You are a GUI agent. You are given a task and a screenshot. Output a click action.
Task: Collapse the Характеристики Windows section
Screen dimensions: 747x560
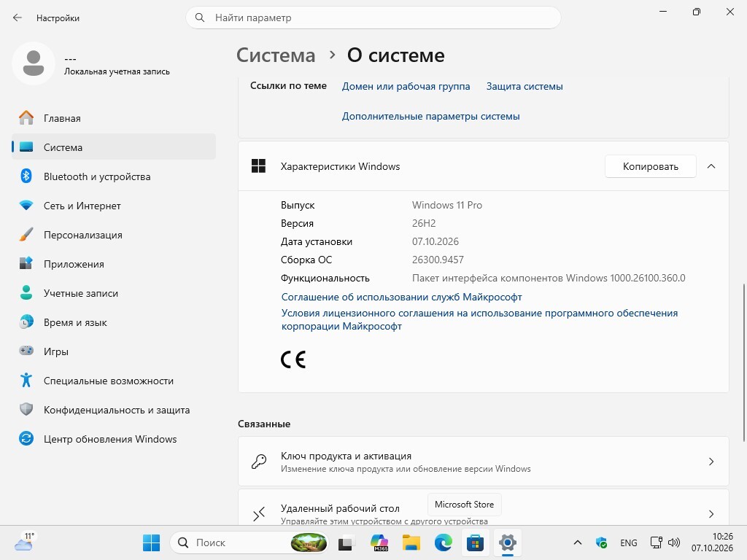711,166
